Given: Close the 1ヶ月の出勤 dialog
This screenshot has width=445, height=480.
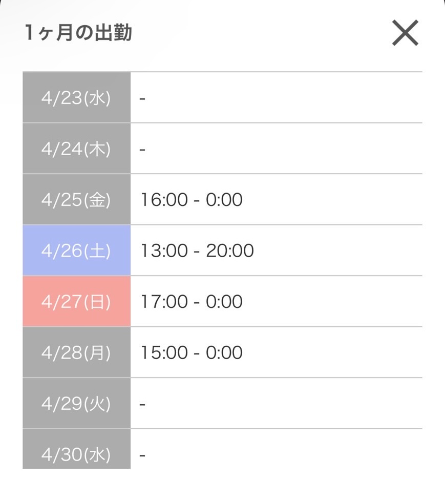Looking at the screenshot, I should pyautogui.click(x=405, y=33).
